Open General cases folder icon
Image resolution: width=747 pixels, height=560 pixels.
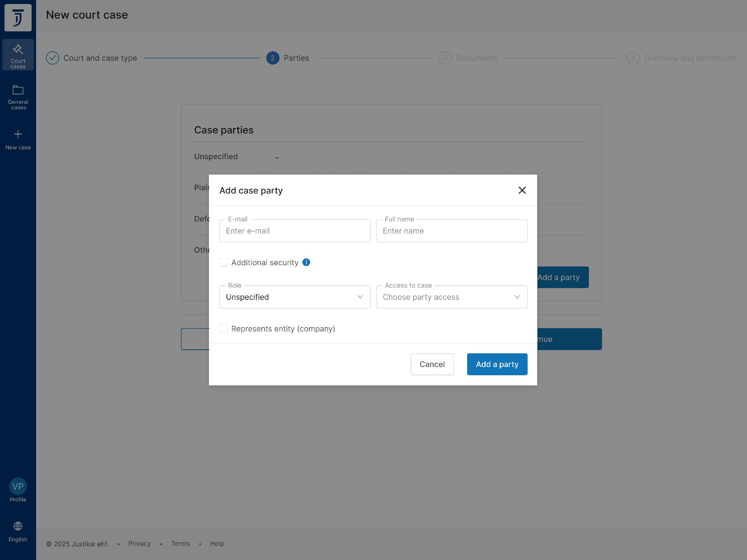pos(18,90)
